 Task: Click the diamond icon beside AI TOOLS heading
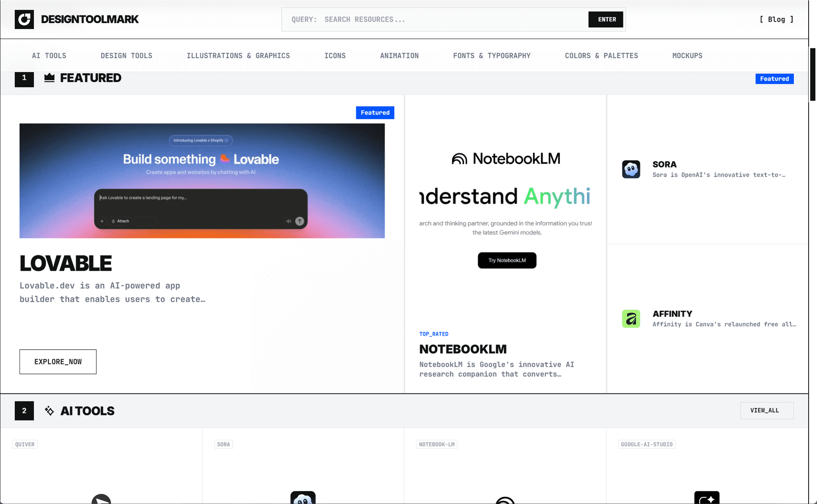[x=49, y=411]
